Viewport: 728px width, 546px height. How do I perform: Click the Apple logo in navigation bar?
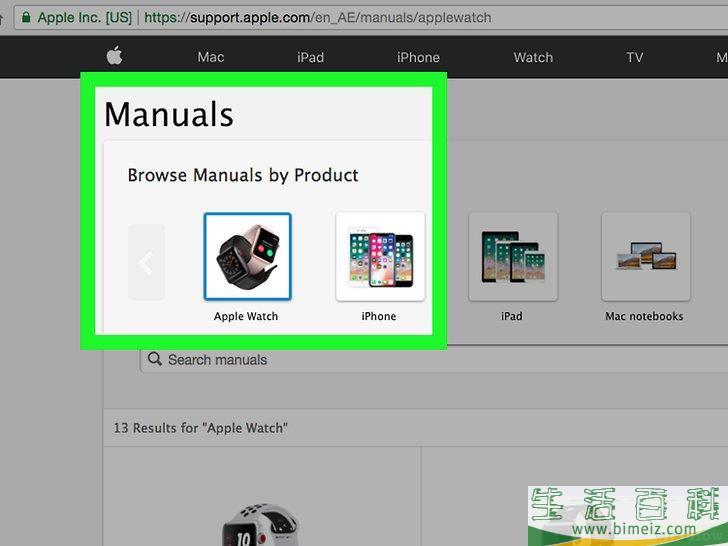coord(114,56)
